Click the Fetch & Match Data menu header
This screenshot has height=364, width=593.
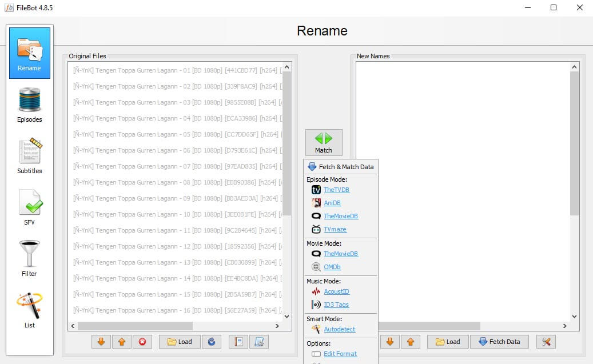click(341, 167)
